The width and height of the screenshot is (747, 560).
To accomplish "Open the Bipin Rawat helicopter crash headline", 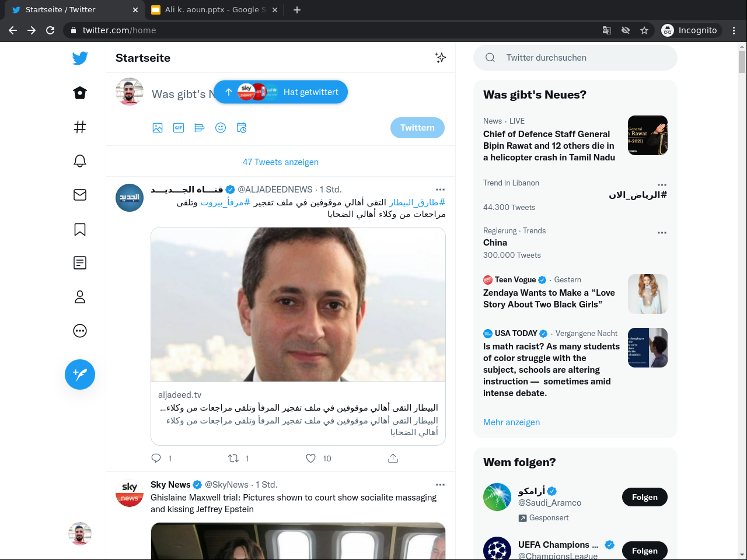I will point(549,146).
